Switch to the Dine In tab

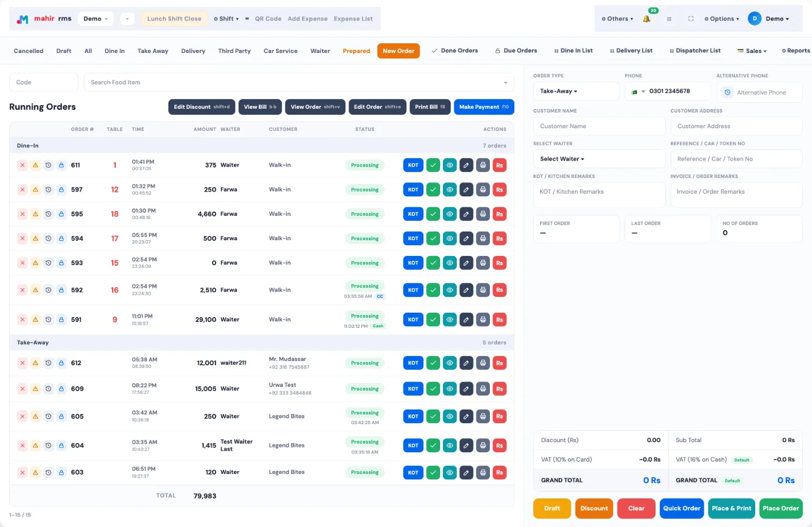[x=115, y=51]
